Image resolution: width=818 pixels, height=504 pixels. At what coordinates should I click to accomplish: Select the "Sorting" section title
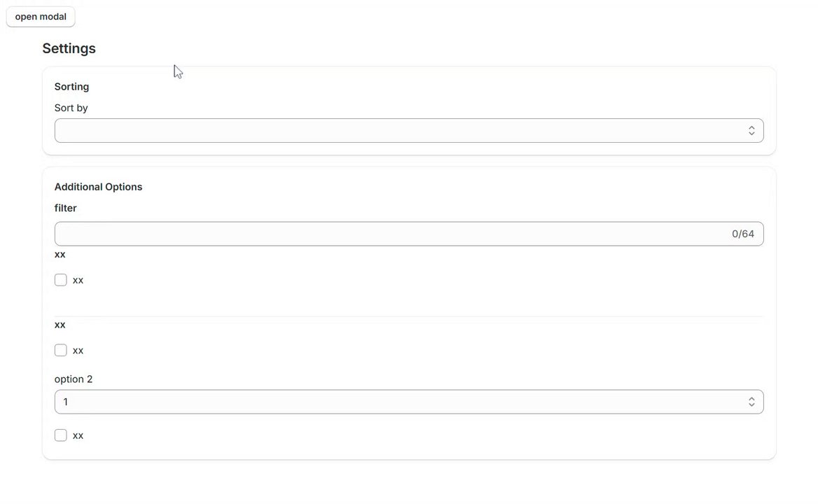[71, 87]
